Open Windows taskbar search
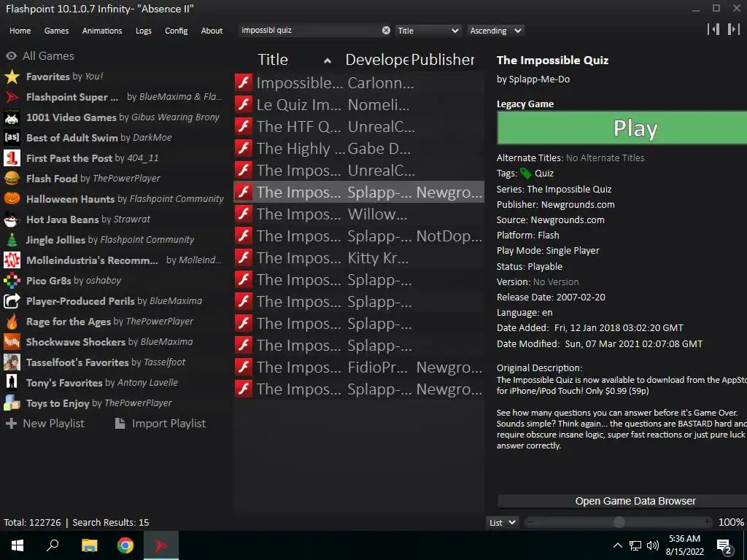 click(x=53, y=545)
